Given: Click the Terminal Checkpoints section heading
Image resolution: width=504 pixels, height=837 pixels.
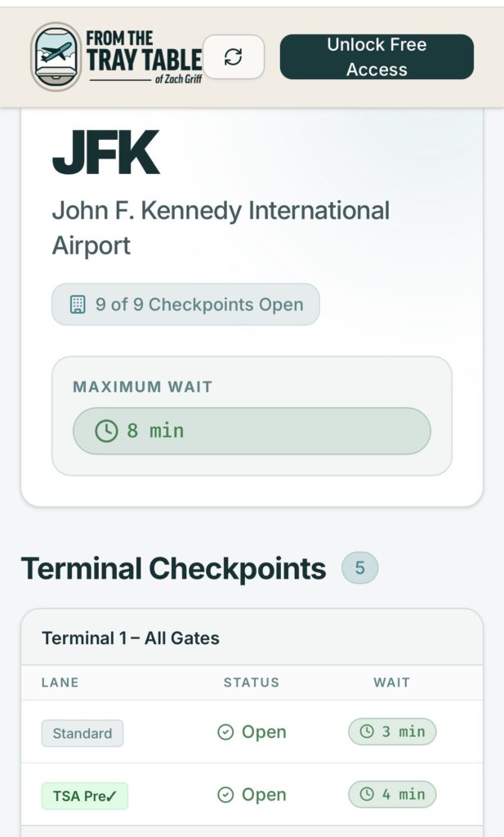Looking at the screenshot, I should pos(173,569).
